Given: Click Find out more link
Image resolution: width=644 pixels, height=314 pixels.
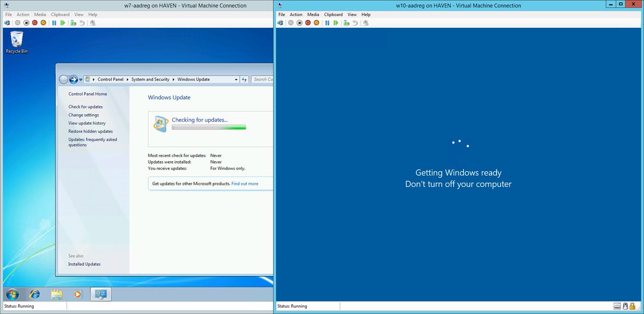Looking at the screenshot, I should [245, 184].
